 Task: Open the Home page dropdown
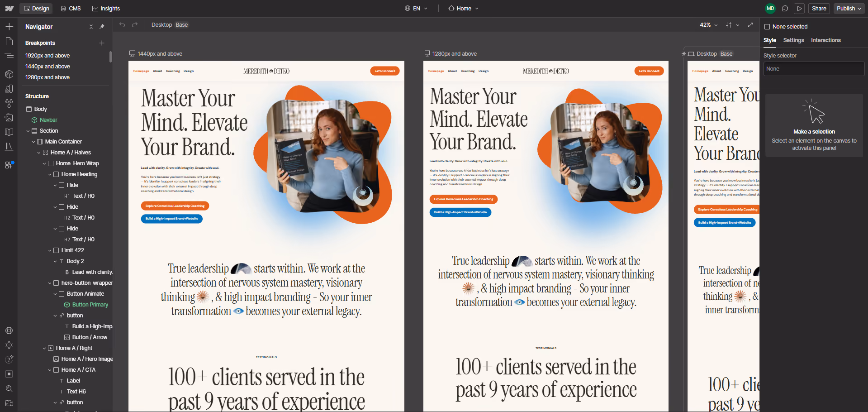point(464,9)
